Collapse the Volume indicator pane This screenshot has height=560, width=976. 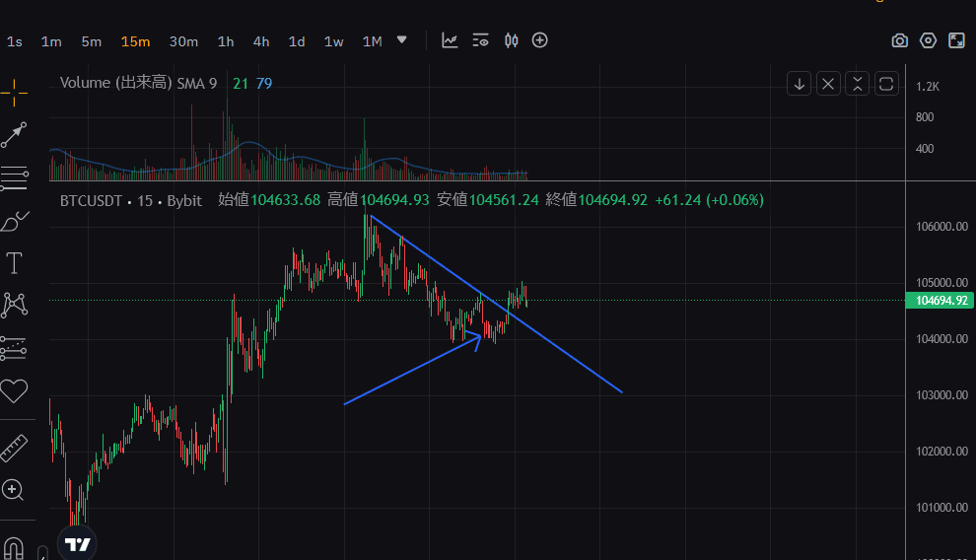point(857,84)
